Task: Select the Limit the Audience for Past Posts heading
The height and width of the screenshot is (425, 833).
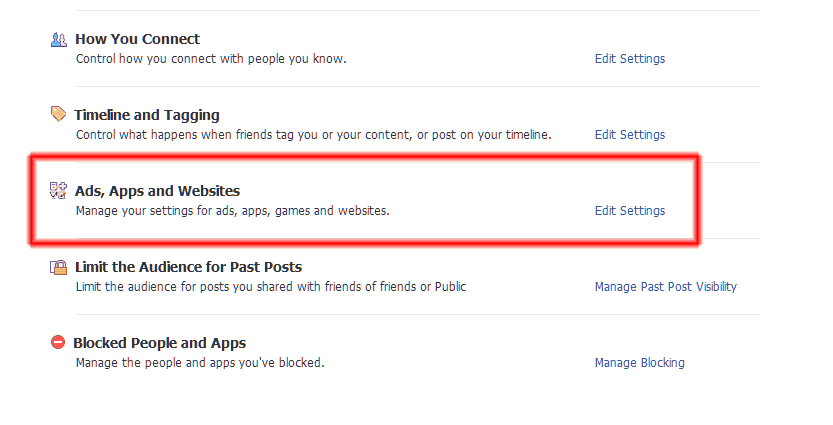Action: 188,267
